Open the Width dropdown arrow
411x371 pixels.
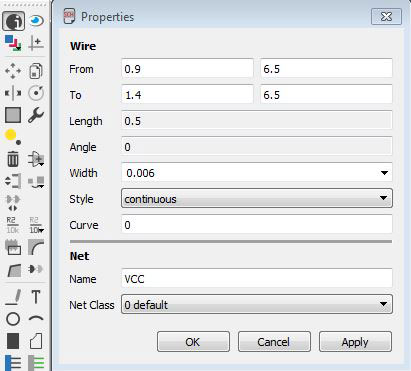(384, 173)
